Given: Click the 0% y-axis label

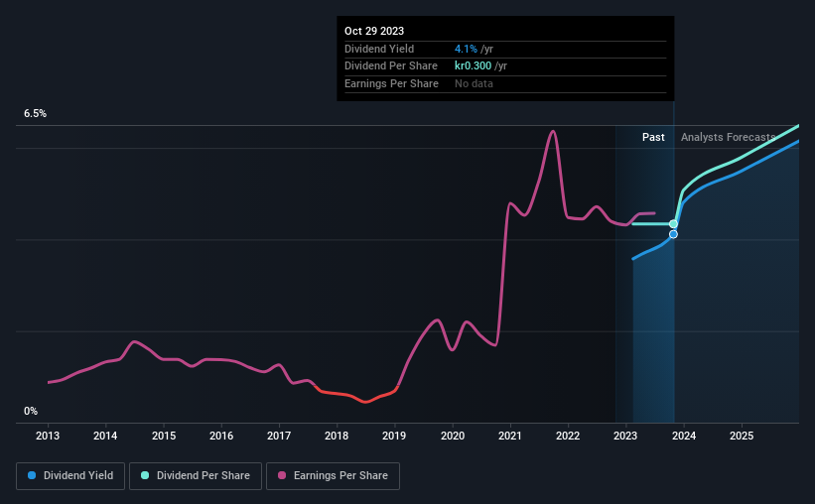Looking at the screenshot, I should tap(31, 411).
